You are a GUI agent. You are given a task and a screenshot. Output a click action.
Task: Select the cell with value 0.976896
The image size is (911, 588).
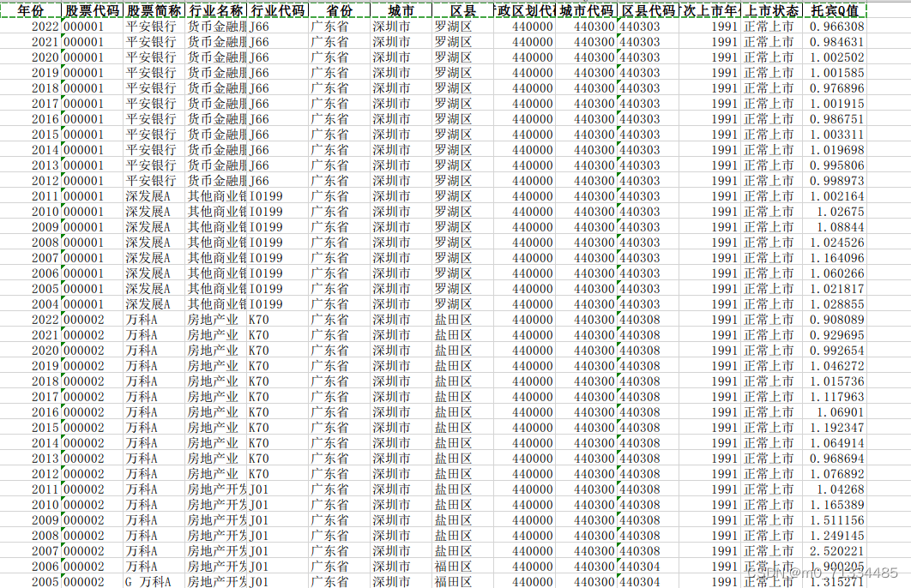click(835, 88)
